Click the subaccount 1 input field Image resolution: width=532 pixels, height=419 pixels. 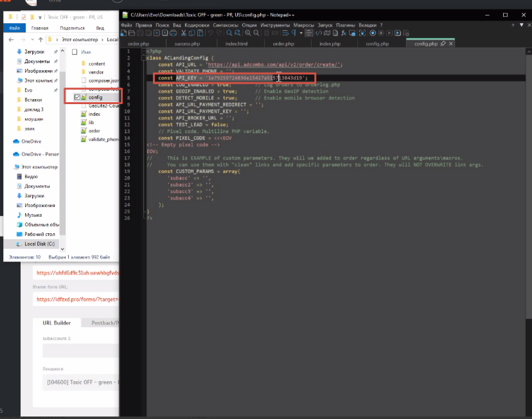80,350
